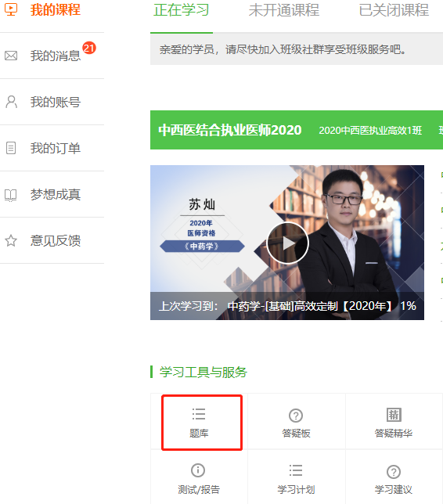Open the 测试/报告 info icon
This screenshot has height=504, width=443.
click(x=198, y=470)
